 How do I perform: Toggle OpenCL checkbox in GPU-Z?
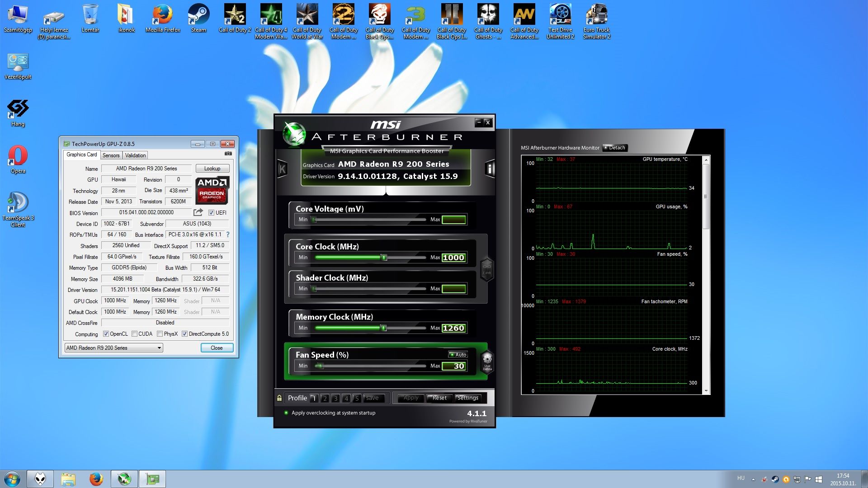pyautogui.click(x=106, y=334)
